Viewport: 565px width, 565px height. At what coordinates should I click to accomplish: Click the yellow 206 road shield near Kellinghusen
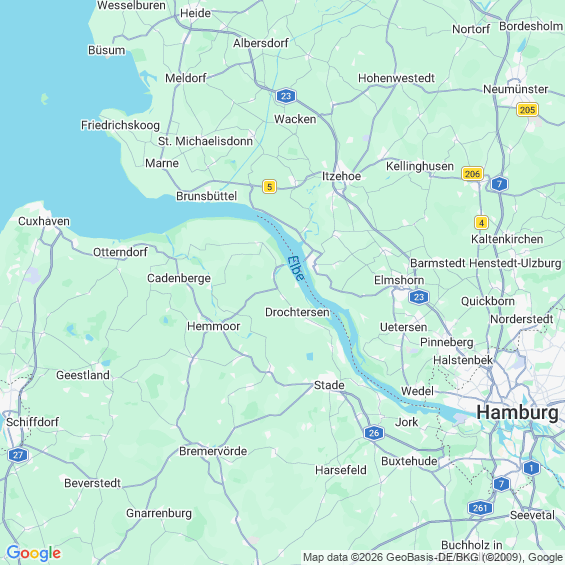[x=472, y=174]
